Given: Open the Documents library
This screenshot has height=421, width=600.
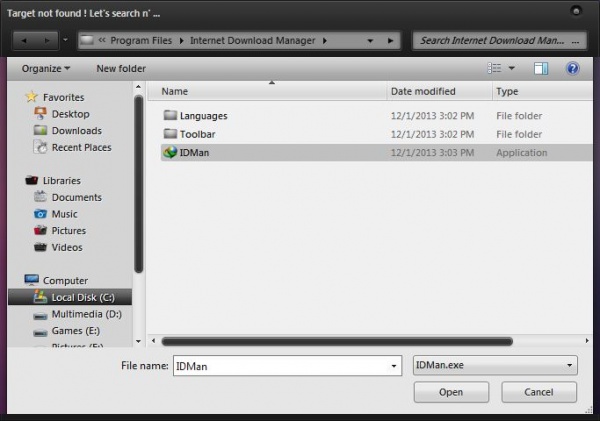Looking at the screenshot, I should 77,197.
